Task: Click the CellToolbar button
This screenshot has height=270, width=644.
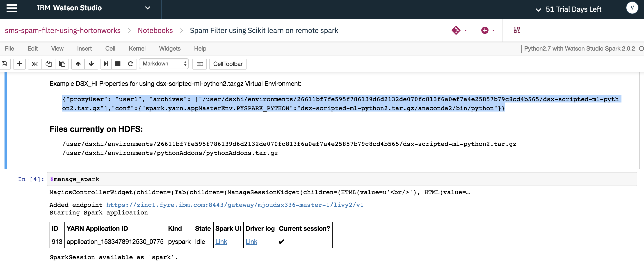Action: pos(228,64)
